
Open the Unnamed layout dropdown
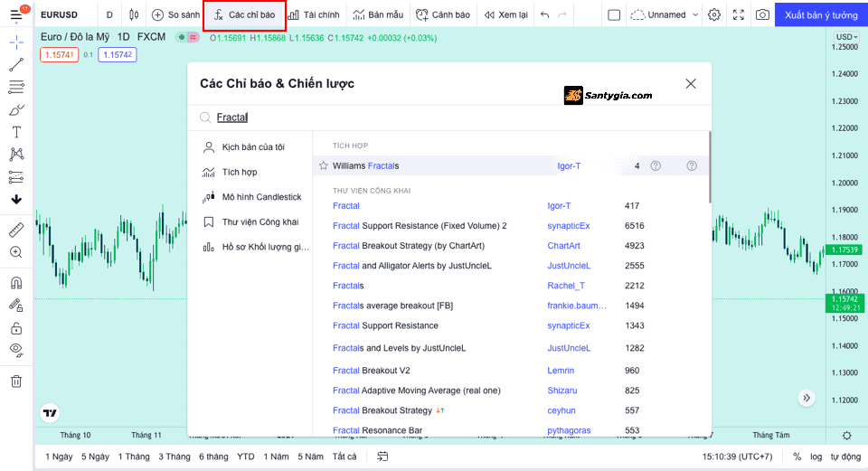point(665,15)
